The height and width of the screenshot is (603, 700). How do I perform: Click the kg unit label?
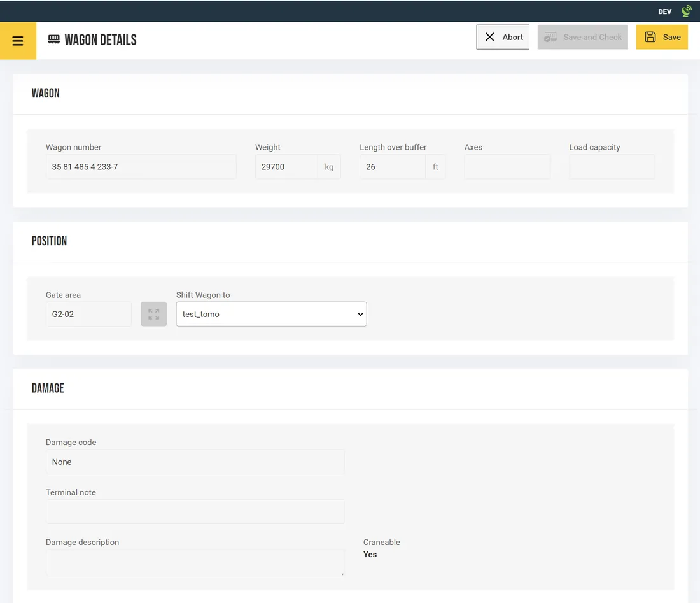329,167
